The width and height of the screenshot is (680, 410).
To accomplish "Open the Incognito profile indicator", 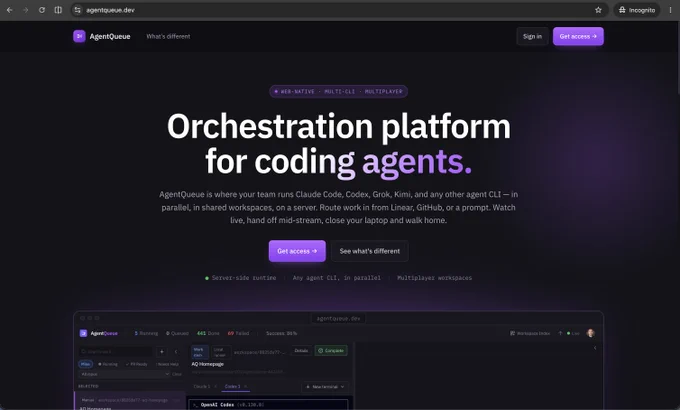I will [x=637, y=10].
